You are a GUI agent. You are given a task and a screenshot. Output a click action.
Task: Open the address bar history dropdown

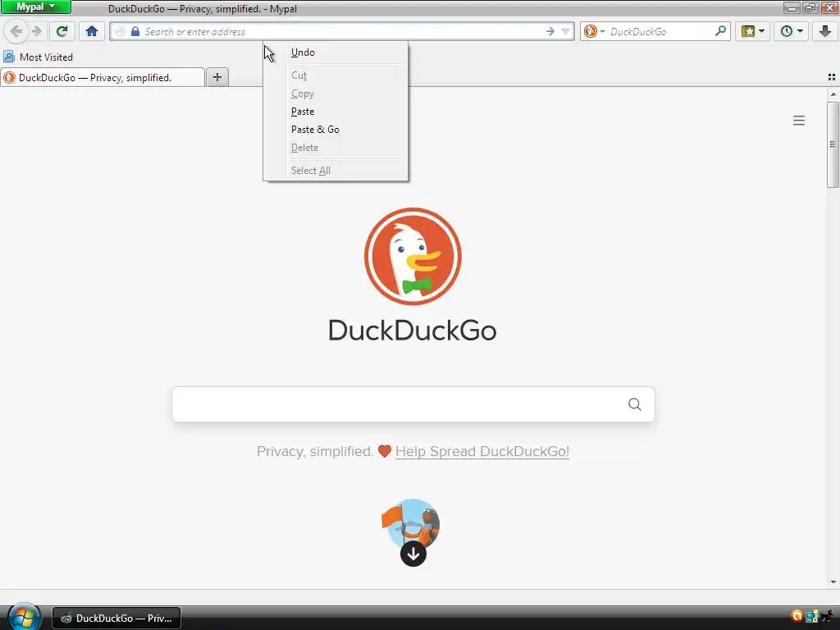point(565,32)
